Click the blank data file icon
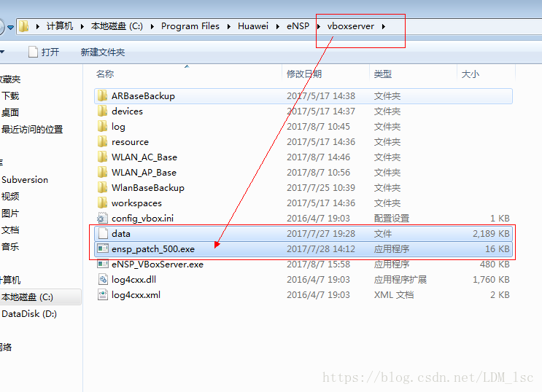 (x=103, y=233)
